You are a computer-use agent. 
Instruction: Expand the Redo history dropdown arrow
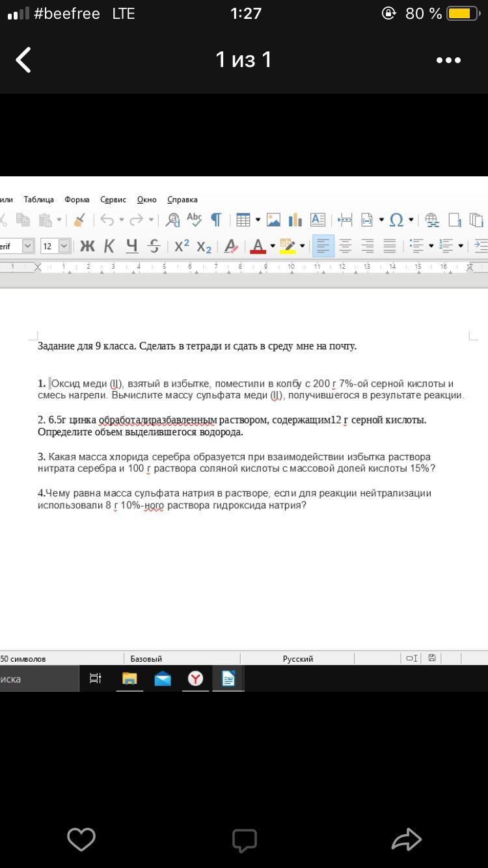(x=151, y=220)
